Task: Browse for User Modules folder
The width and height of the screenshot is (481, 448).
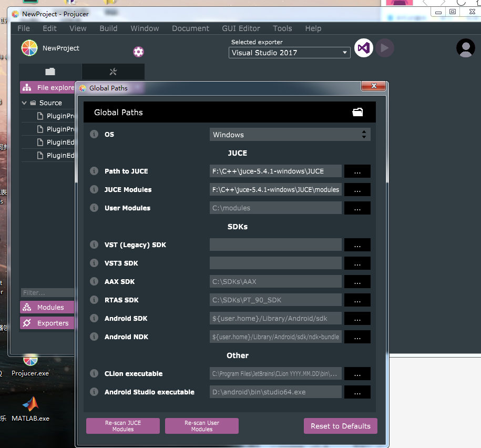Action: pos(357,208)
